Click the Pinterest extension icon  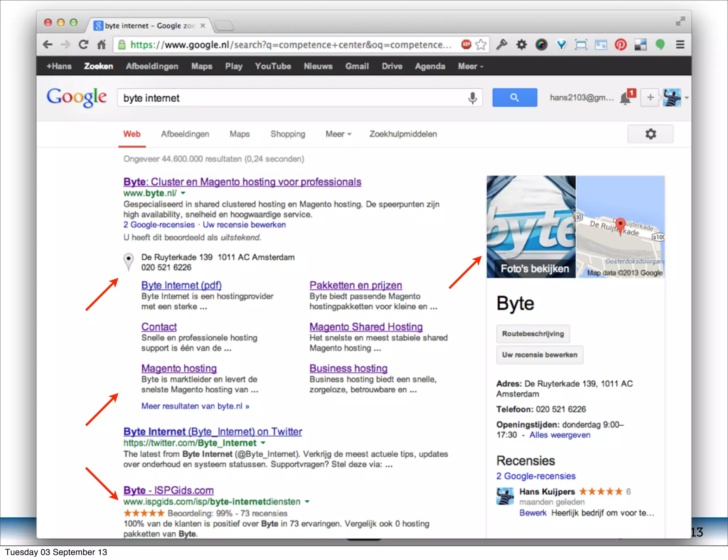[621, 45]
